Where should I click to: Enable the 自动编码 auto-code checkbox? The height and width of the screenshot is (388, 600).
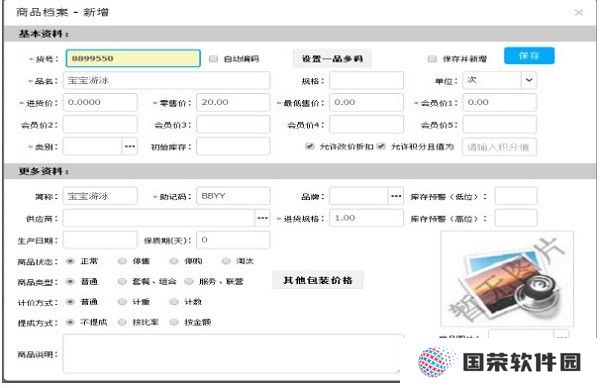pos(214,59)
